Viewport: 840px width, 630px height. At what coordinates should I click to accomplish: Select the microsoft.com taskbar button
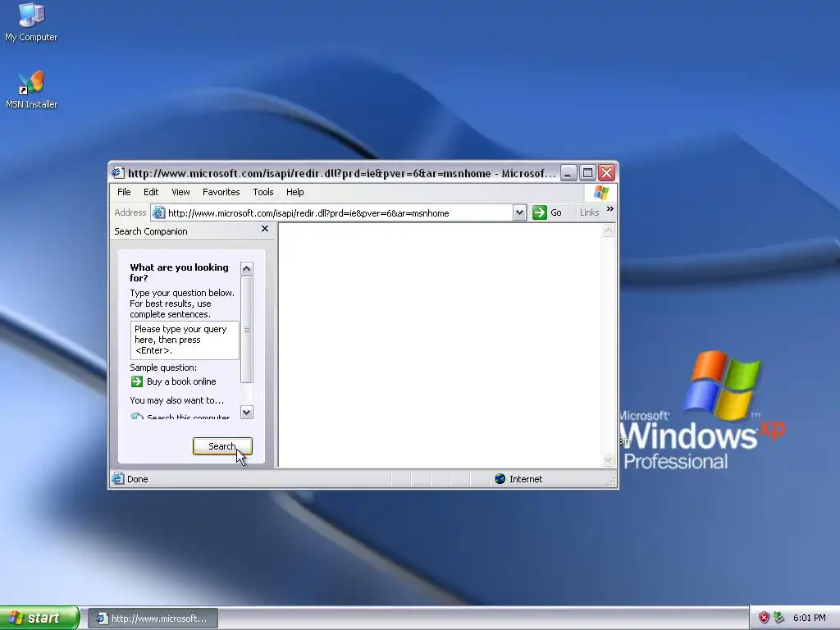(x=153, y=619)
